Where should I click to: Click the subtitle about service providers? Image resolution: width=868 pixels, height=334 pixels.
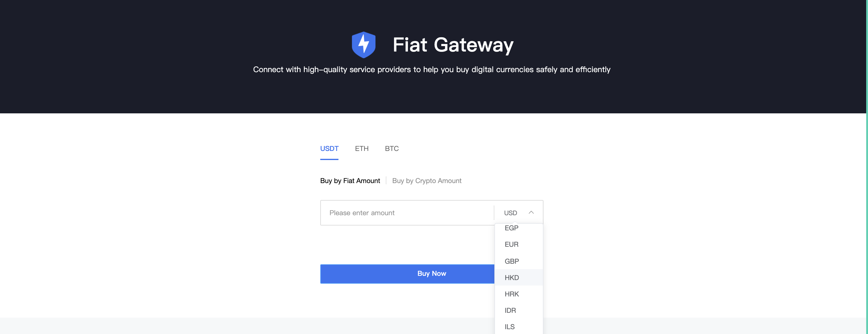432,70
